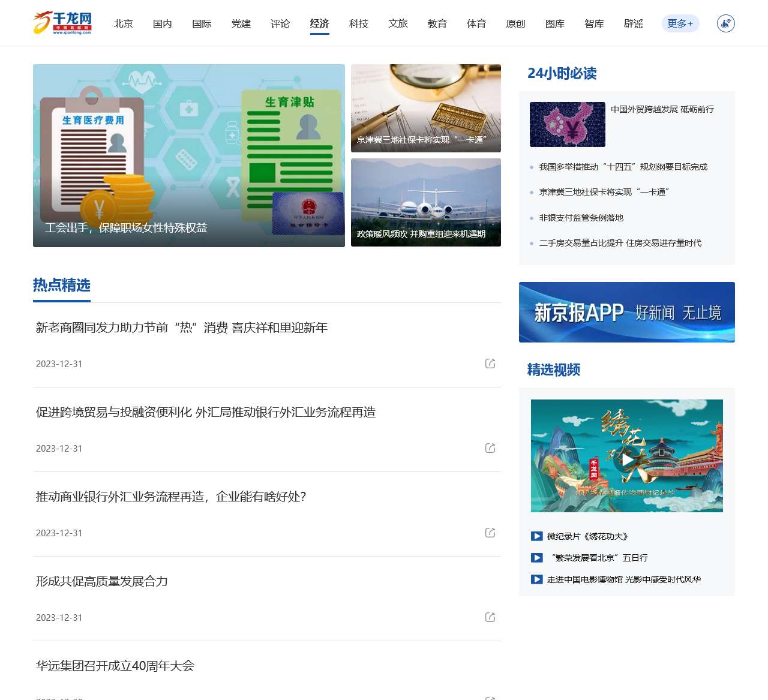Open the 北京 navigation section
This screenshot has width=768, height=700.
tap(123, 24)
